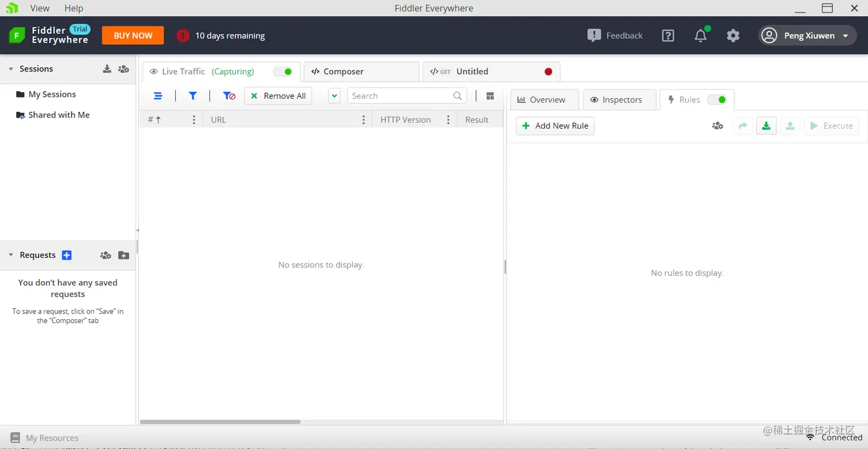This screenshot has width=868, height=449.
Task: Open the green dropdown arrow beside Remove All
Action: pyautogui.click(x=334, y=96)
